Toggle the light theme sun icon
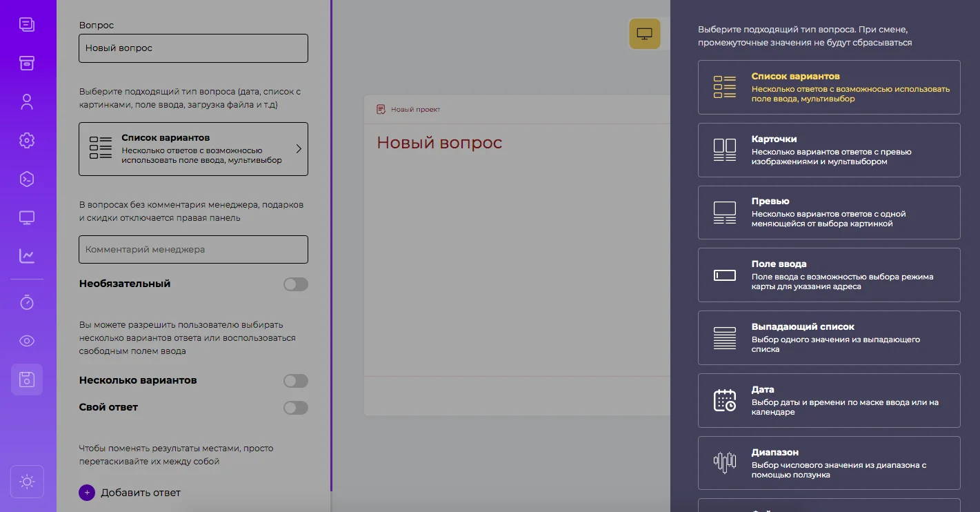Screen dimensions: 980x512 click(28, 482)
